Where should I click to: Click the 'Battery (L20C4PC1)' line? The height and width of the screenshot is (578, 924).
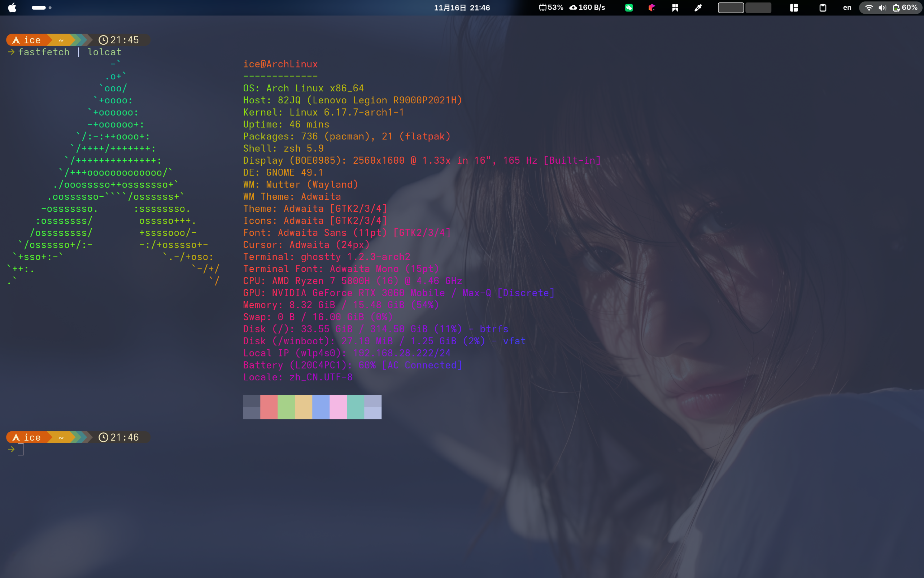(x=353, y=365)
